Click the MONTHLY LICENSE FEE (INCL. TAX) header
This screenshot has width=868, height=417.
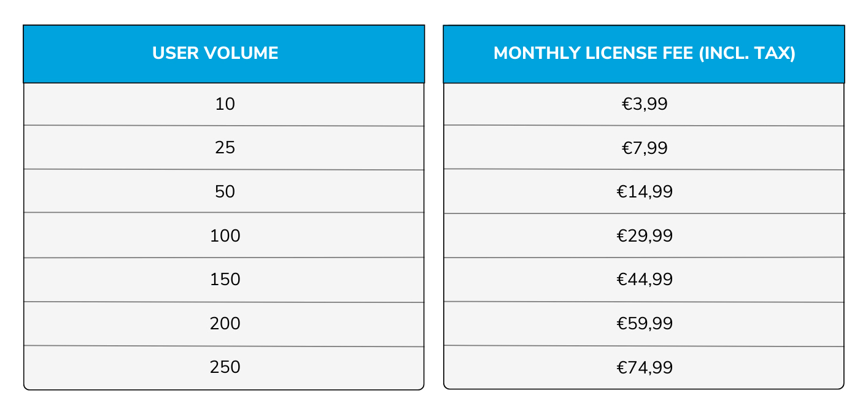point(644,54)
